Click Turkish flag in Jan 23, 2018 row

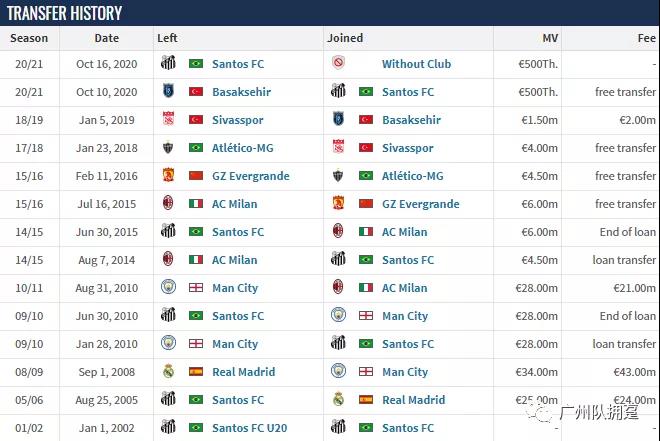point(366,147)
